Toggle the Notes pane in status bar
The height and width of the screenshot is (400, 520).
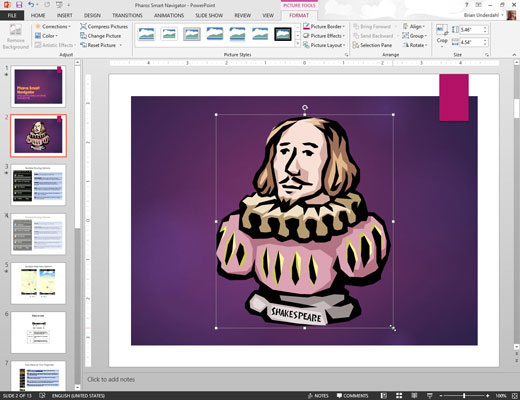tap(318, 396)
